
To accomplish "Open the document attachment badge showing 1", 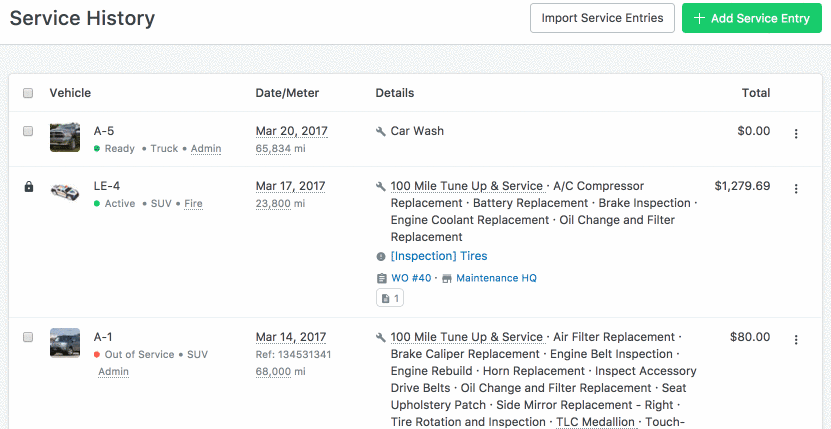I will pyautogui.click(x=390, y=299).
